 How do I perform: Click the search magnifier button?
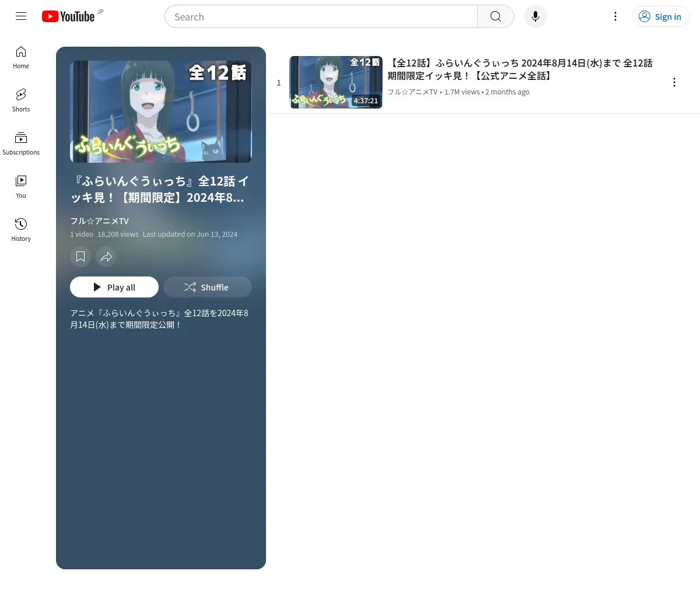(x=496, y=16)
